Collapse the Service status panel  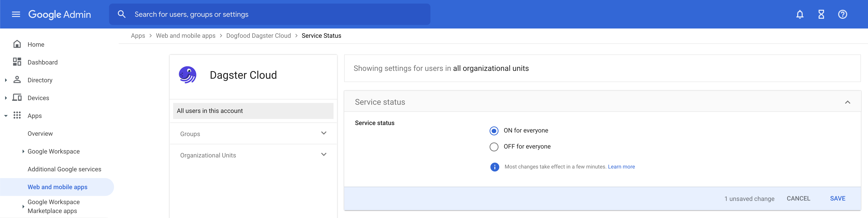[848, 102]
